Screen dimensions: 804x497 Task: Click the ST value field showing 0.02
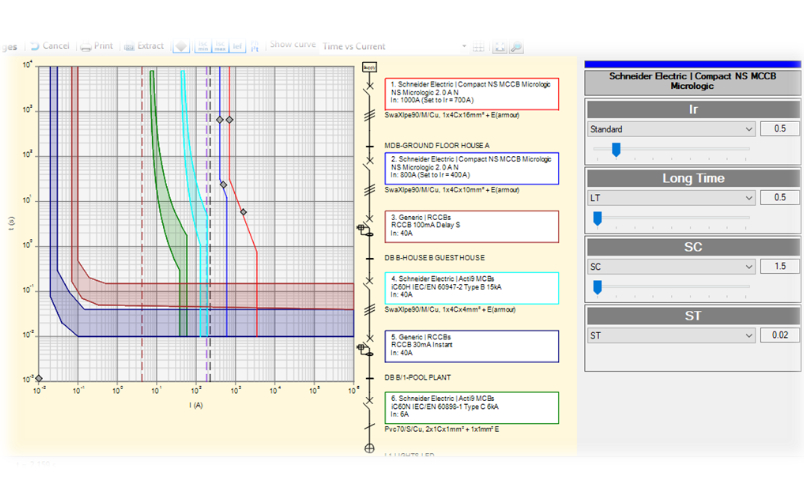779,335
